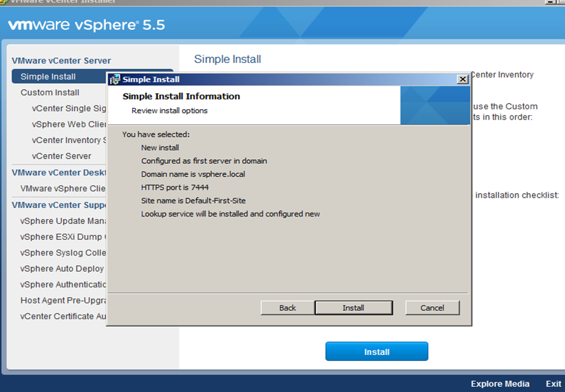The image size is (565, 392).
Task: Select Simple Install in the sidebar
Action: (x=59, y=76)
